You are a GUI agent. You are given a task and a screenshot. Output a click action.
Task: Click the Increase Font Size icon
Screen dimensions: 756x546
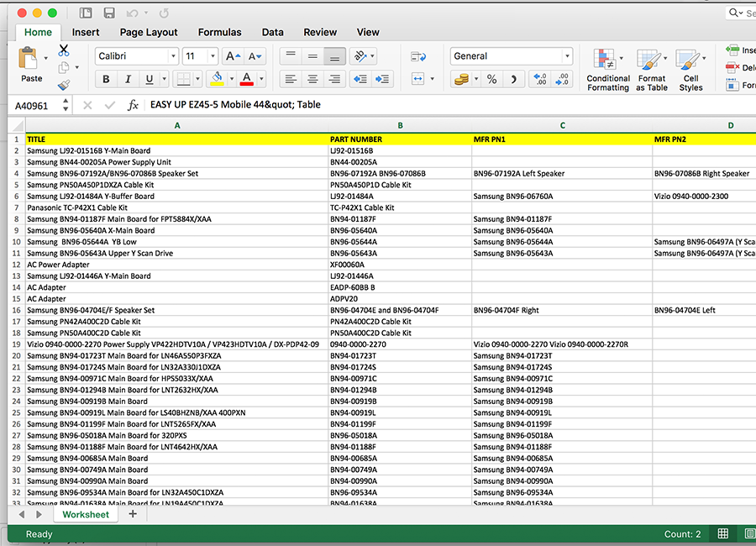click(x=233, y=56)
